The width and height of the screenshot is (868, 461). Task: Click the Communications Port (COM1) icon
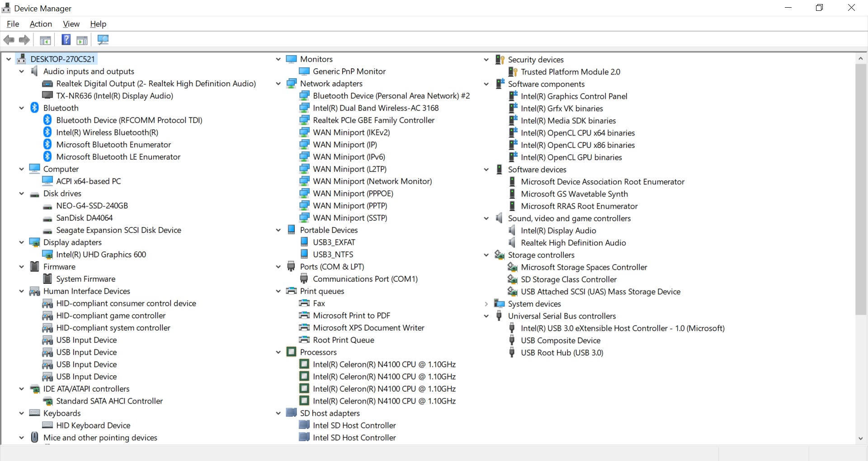pos(304,279)
